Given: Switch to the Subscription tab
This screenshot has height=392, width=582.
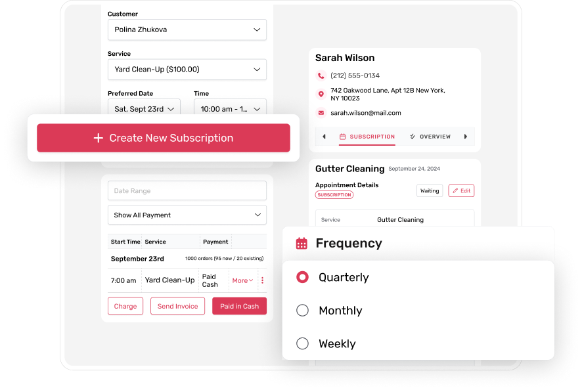Looking at the screenshot, I should (x=367, y=137).
